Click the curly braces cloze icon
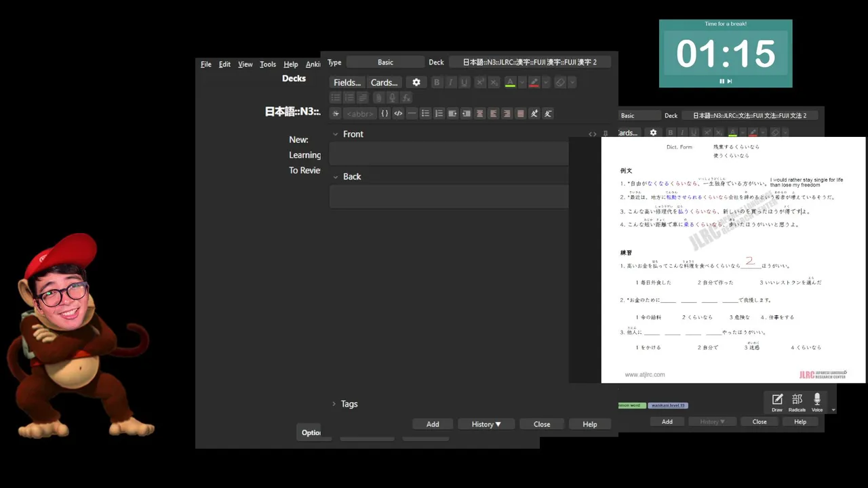This screenshot has width=868, height=488. 384,113
